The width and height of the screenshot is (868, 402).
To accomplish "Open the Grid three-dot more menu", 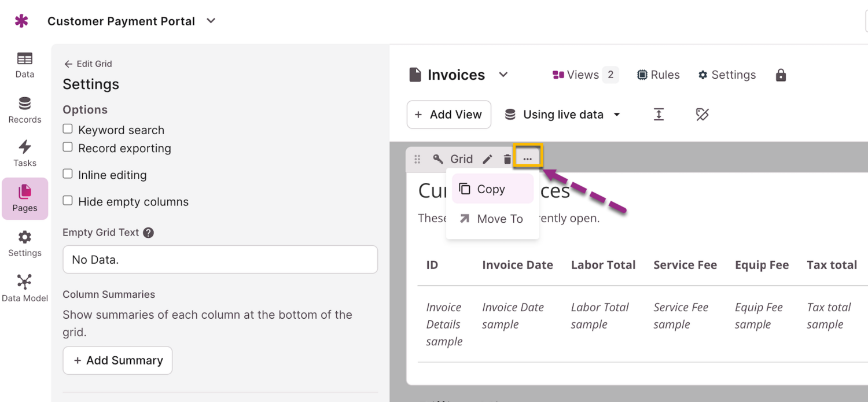I will [528, 158].
